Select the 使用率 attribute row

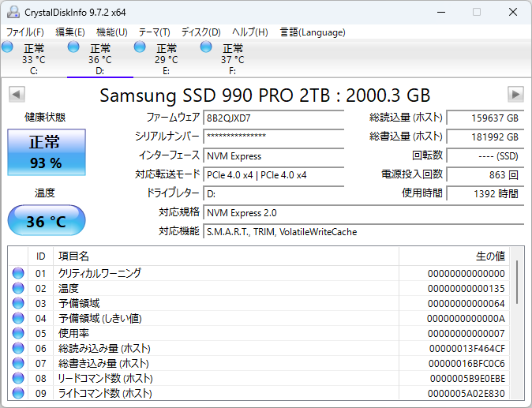pos(259,333)
